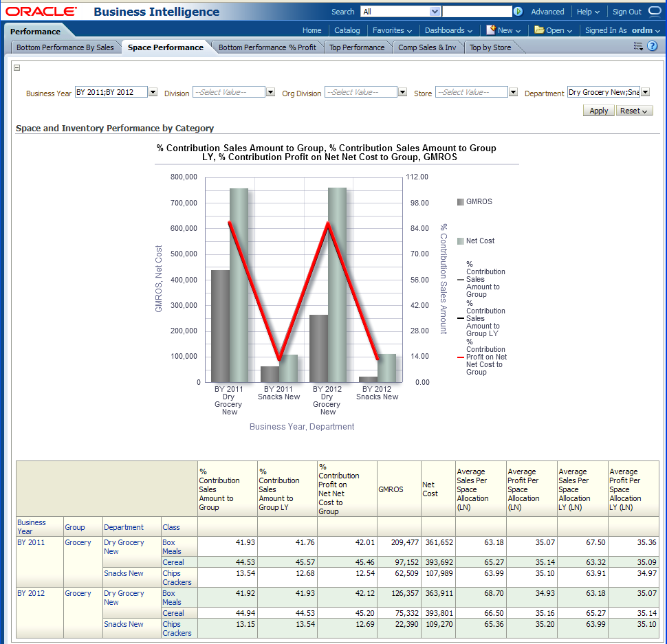Viewport: 667px width, 644px height.
Task: Open the Store dropdown arrow
Action: tap(513, 92)
